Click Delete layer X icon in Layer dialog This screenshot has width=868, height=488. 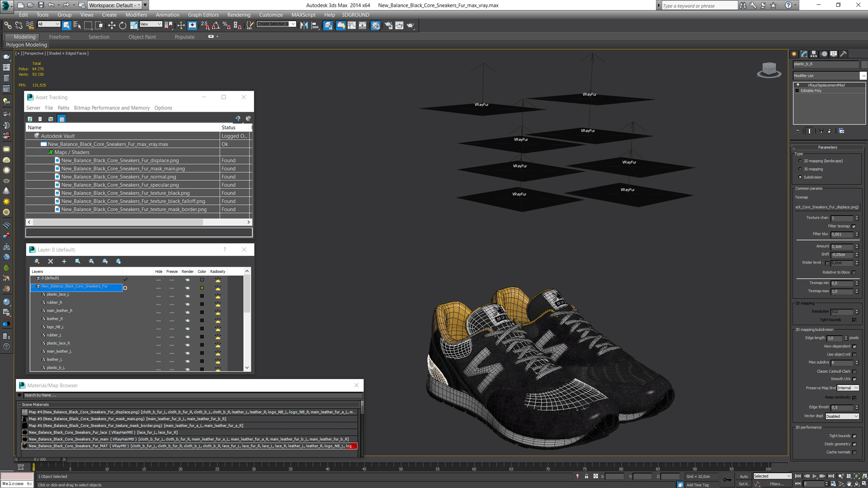click(x=51, y=261)
